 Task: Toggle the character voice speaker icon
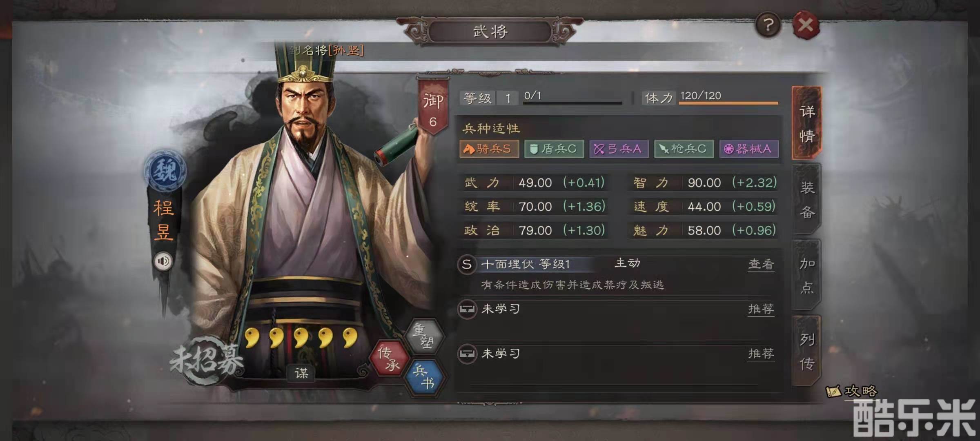tap(163, 261)
